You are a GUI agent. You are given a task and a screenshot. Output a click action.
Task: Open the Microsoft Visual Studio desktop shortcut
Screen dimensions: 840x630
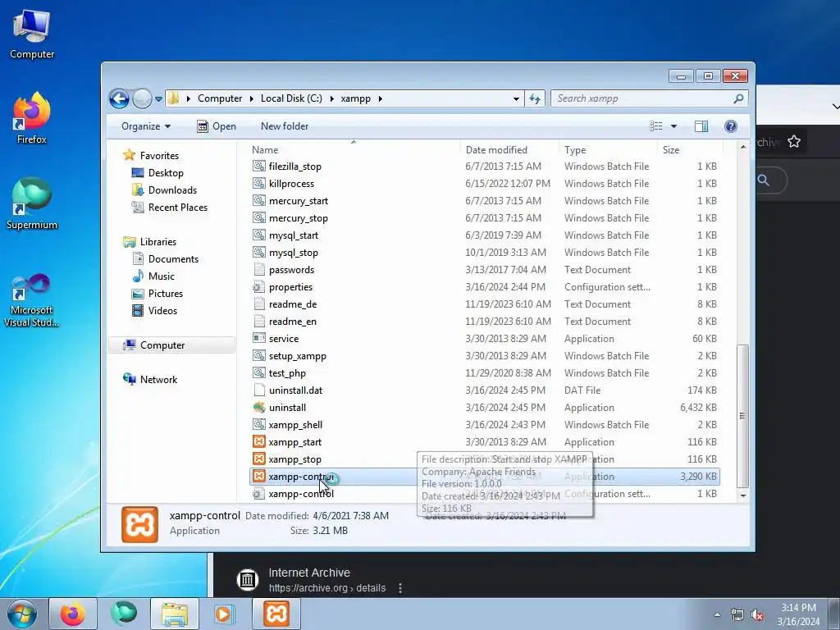point(32,300)
